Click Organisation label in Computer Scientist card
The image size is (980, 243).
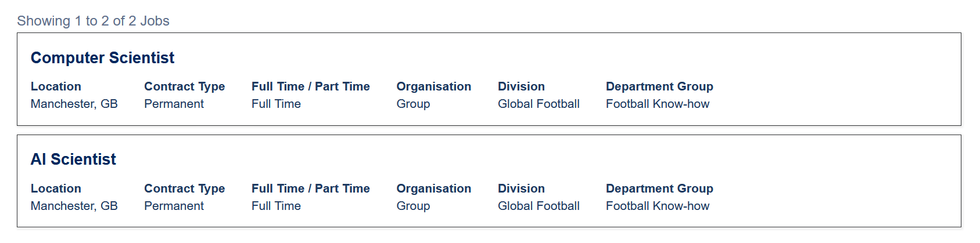433,86
